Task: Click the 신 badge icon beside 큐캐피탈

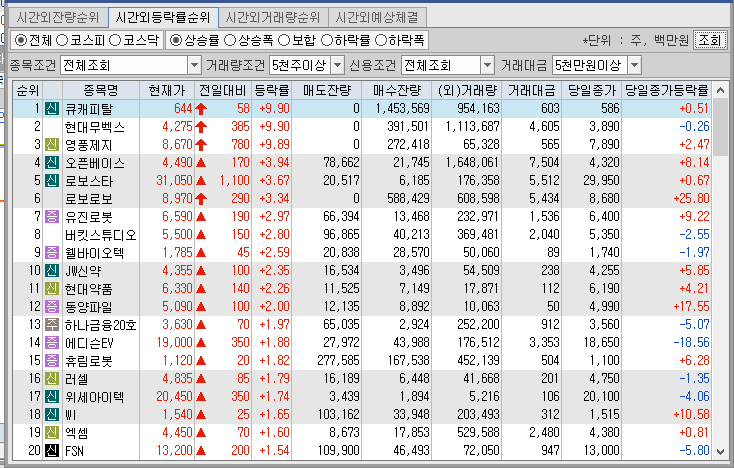Action: coord(51,109)
